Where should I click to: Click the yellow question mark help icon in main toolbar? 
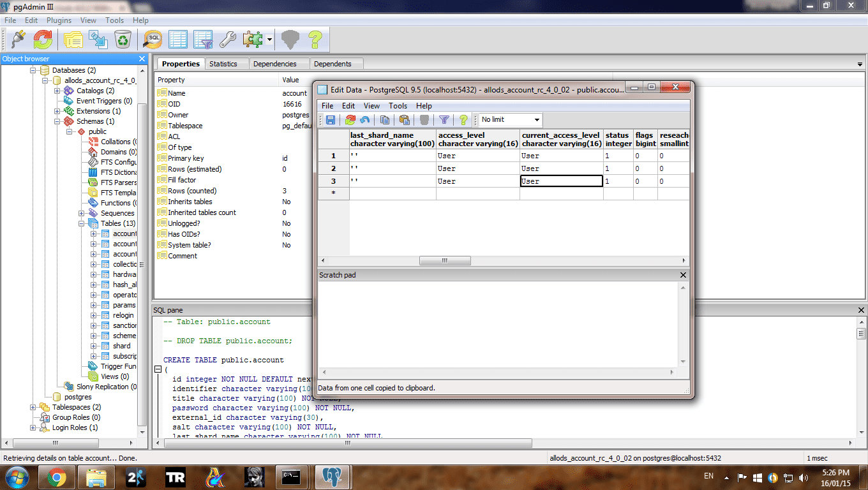[x=315, y=40]
